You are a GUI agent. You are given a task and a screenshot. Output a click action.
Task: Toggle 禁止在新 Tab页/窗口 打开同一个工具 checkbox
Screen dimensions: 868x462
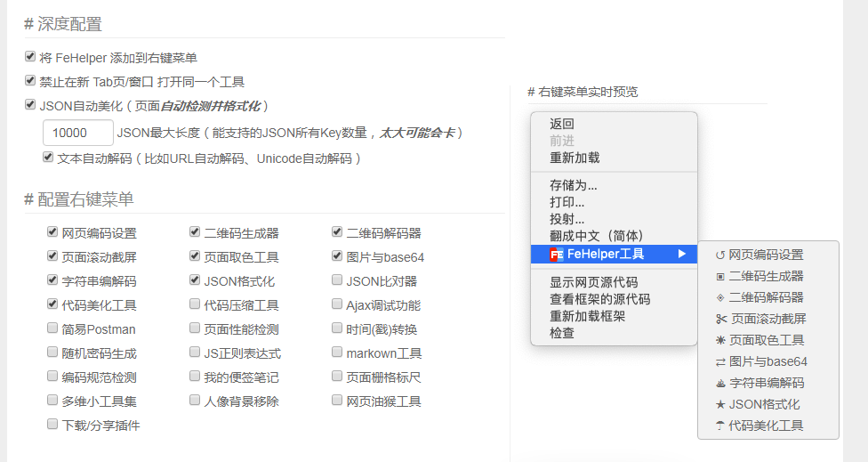click(30, 80)
